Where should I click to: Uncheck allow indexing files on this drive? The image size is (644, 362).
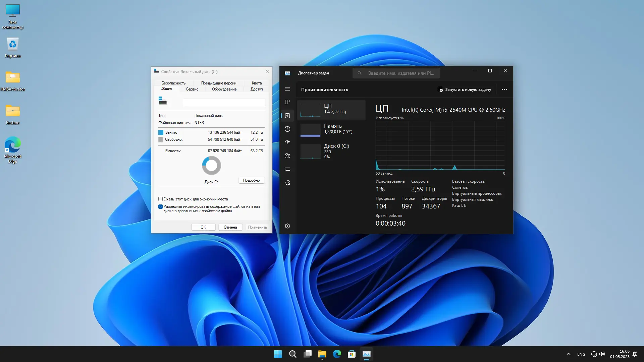[x=161, y=206]
